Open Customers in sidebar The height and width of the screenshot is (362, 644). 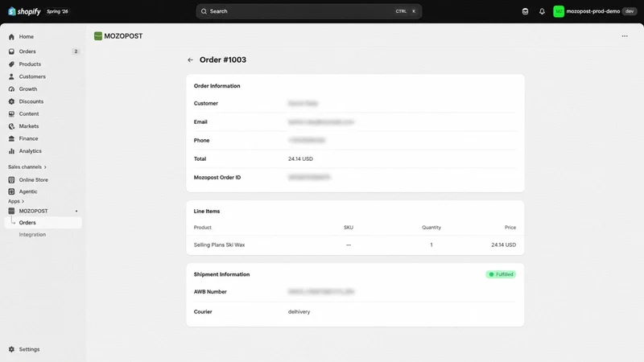point(32,76)
